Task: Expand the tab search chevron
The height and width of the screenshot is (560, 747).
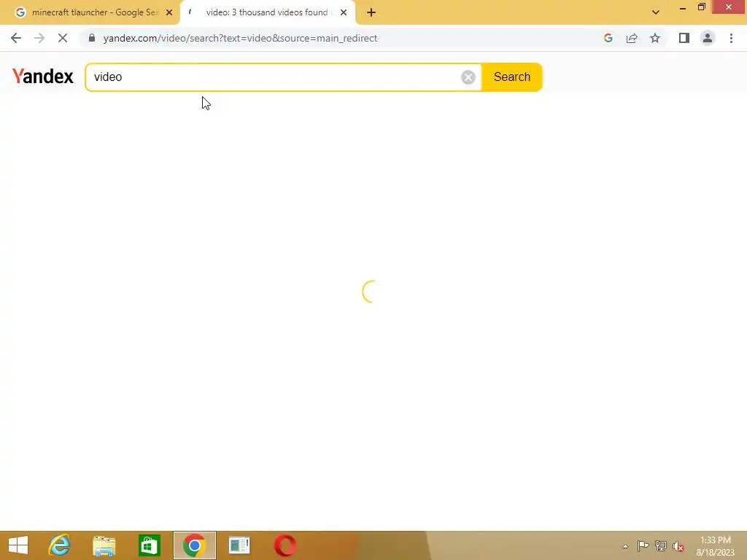Action: tap(656, 12)
